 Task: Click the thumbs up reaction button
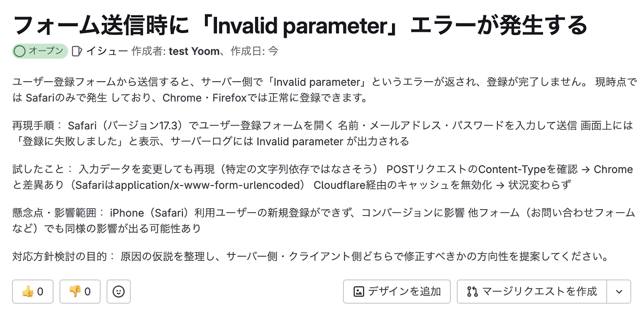pyautogui.click(x=33, y=291)
